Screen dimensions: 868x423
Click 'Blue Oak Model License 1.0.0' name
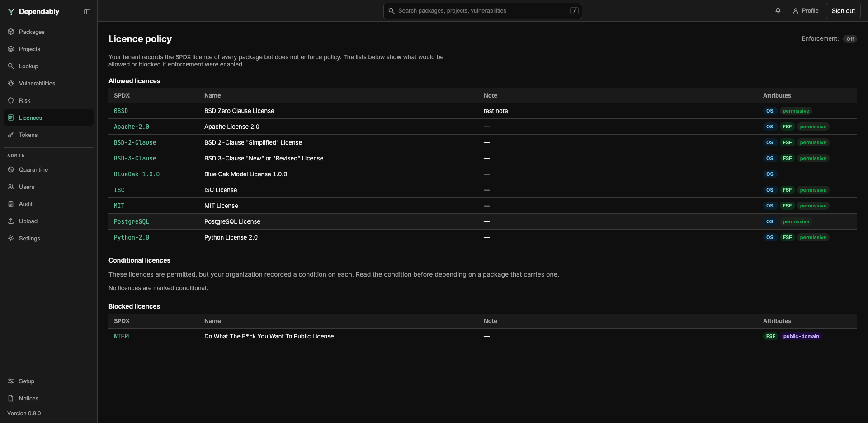(x=245, y=174)
